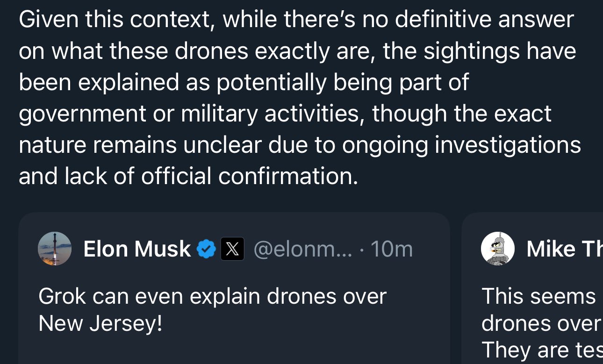603x364 pixels.
Task: Click the "This seems" line in Mike's post
Action: [x=538, y=296]
